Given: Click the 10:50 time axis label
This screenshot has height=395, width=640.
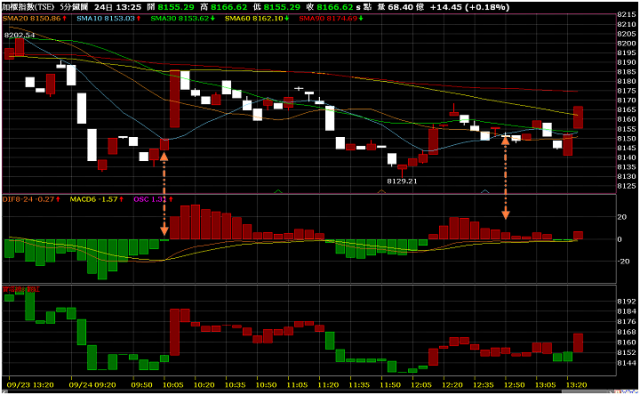Looking at the screenshot, I should [x=266, y=385].
